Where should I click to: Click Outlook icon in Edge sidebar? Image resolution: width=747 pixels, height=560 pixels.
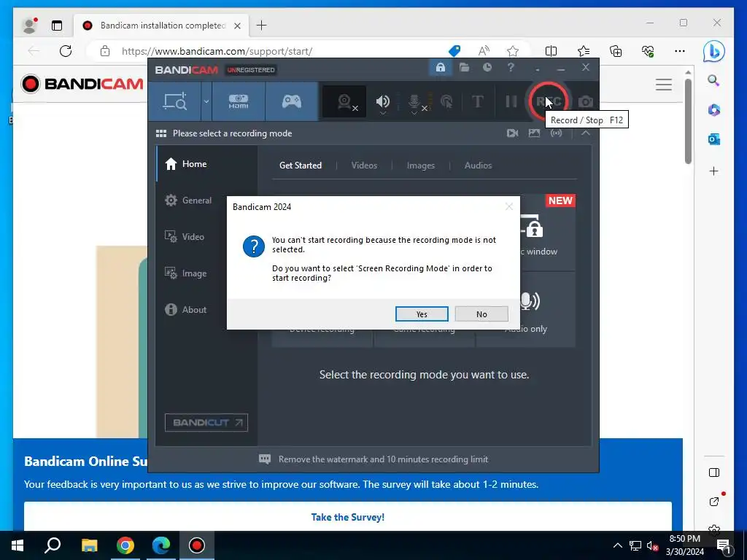pos(713,139)
